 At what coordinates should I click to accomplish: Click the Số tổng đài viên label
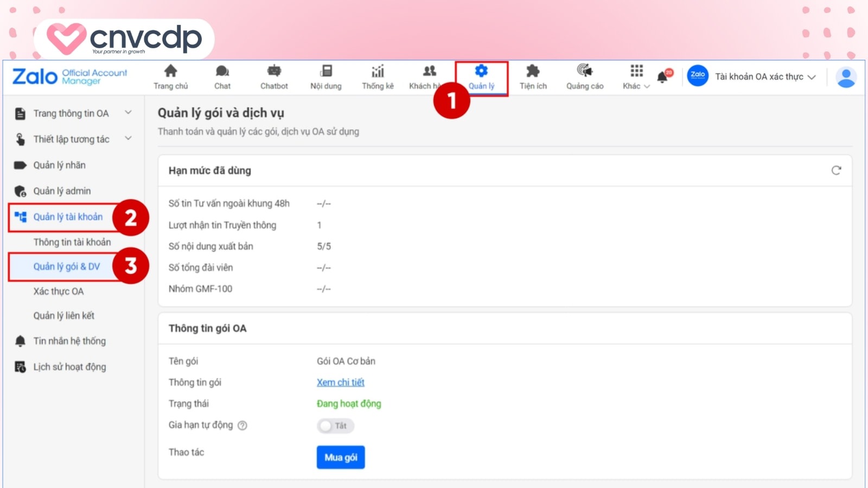click(201, 268)
